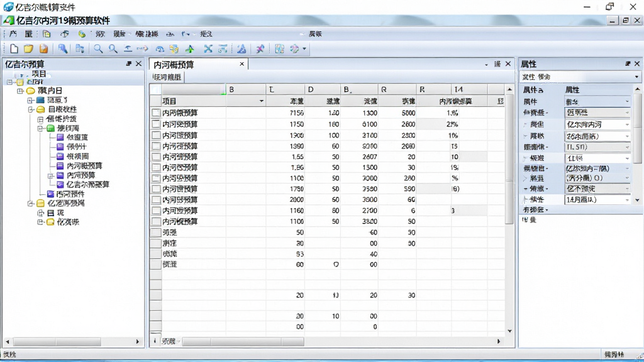Click the table's vertical scrollbar thumb
The height and width of the screenshot is (362, 644).
point(509,159)
